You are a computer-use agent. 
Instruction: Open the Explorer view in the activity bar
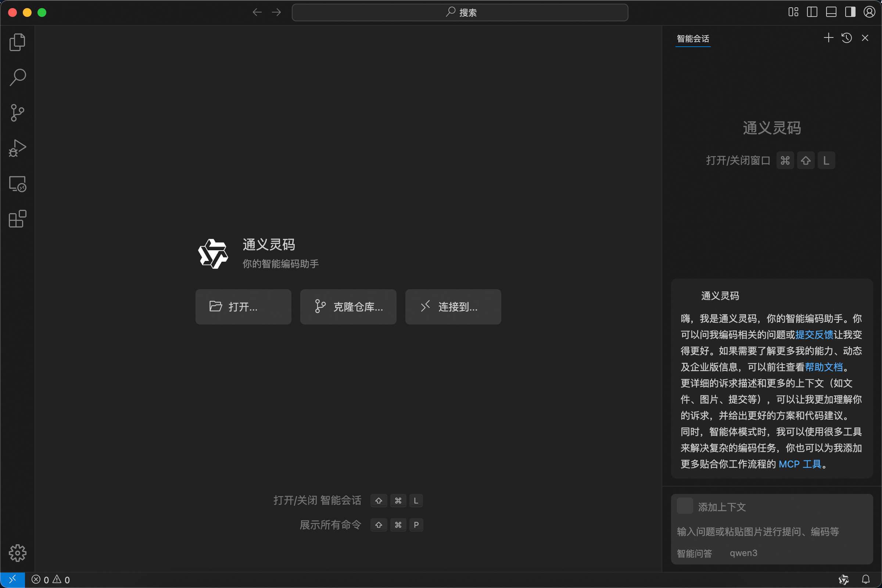[x=17, y=42]
